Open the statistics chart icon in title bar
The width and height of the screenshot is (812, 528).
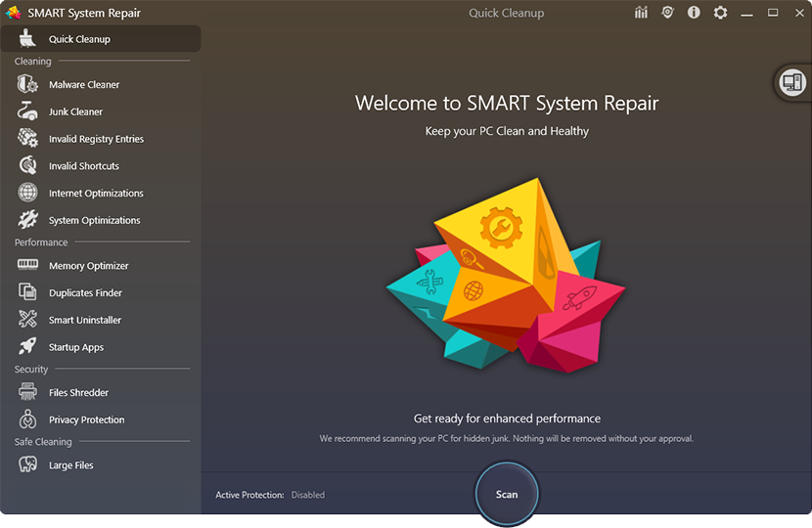click(x=641, y=13)
